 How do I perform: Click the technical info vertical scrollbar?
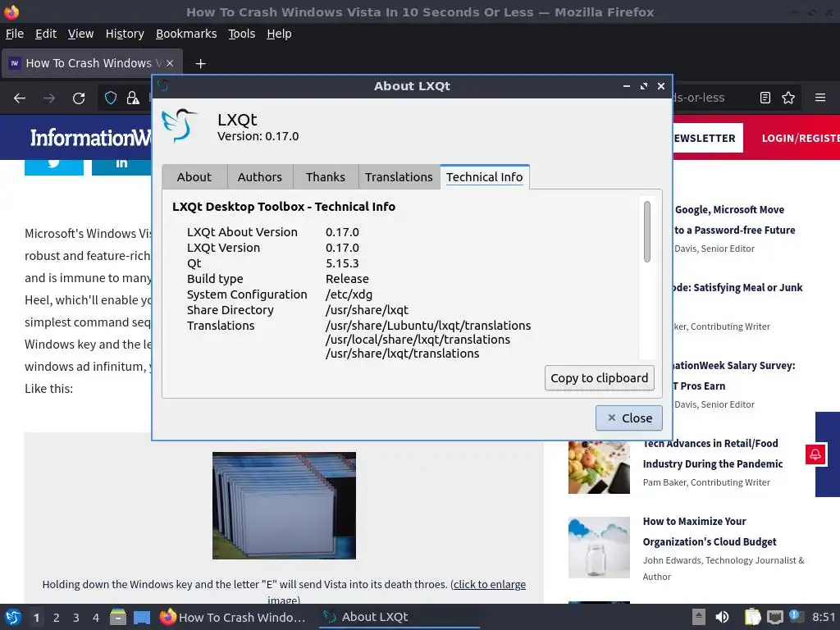[x=647, y=231]
